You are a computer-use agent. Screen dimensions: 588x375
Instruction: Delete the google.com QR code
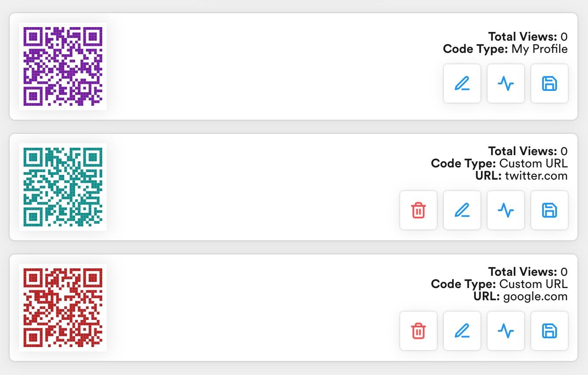[418, 331]
